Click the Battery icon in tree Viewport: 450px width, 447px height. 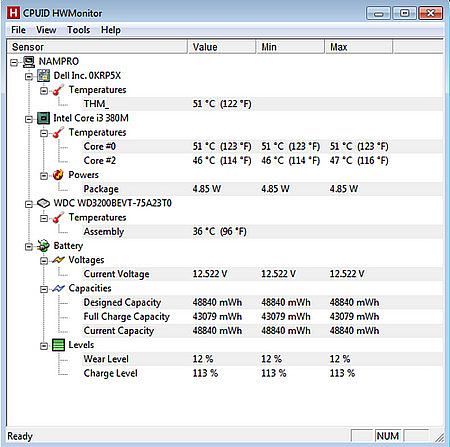tap(43, 246)
